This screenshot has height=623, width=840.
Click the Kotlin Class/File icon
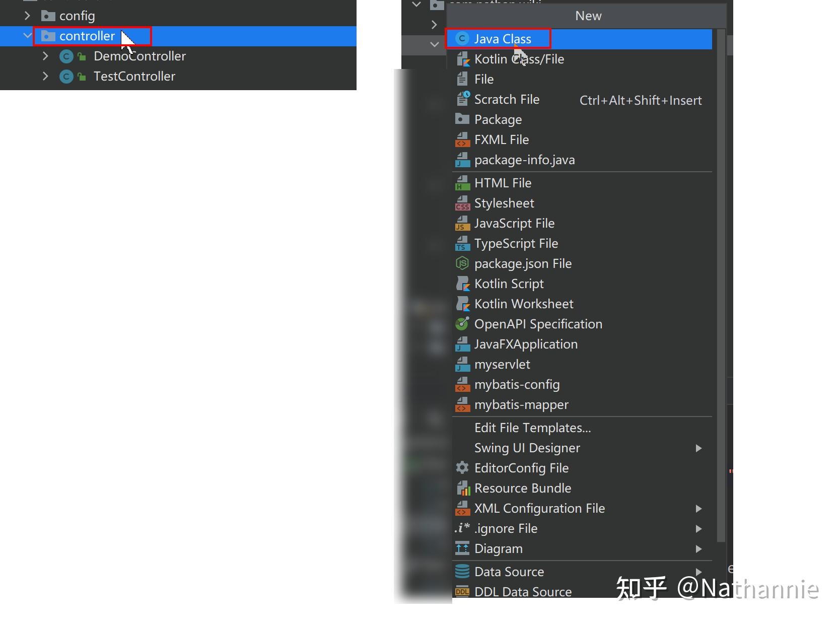462,59
